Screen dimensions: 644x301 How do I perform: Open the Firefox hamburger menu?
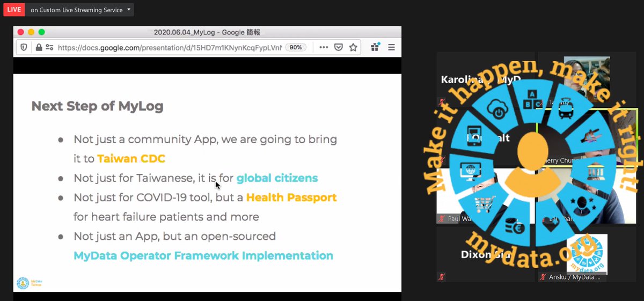click(x=391, y=47)
